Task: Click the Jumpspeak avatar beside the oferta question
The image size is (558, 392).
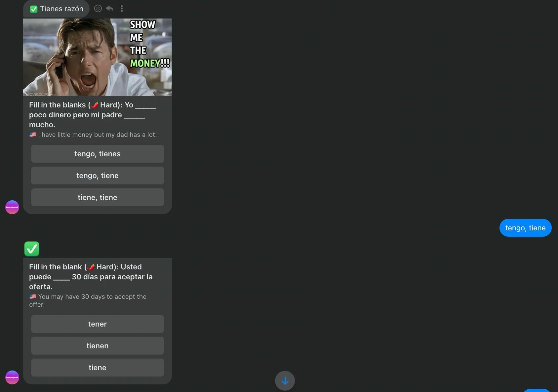Action: [12, 377]
